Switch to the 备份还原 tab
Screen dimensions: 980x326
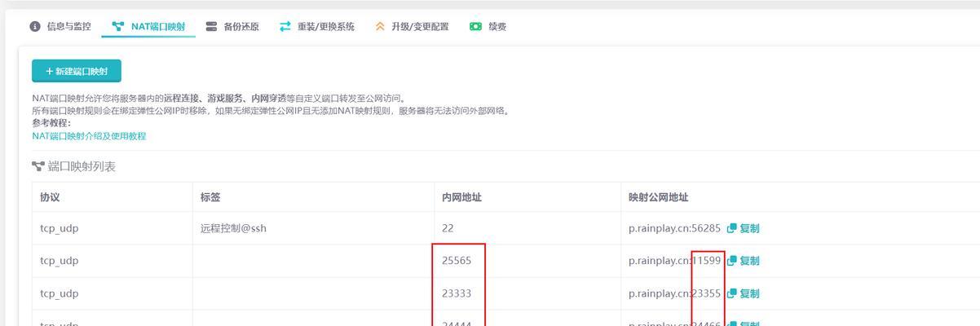pos(232,27)
